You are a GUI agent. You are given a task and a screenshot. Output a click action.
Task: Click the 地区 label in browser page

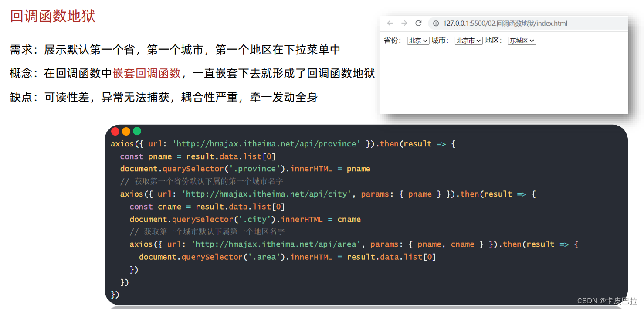(x=494, y=41)
